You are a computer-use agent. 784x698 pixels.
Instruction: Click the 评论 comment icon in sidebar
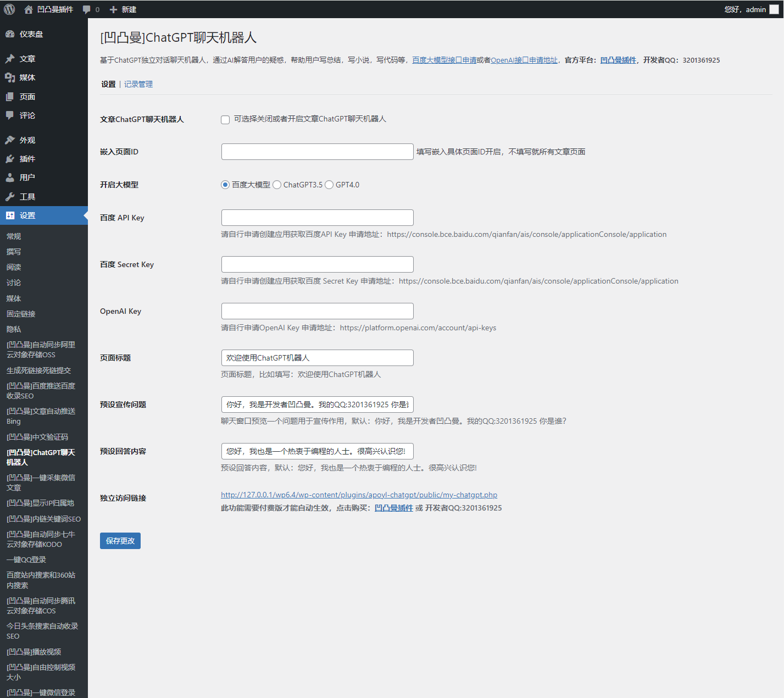(10, 115)
